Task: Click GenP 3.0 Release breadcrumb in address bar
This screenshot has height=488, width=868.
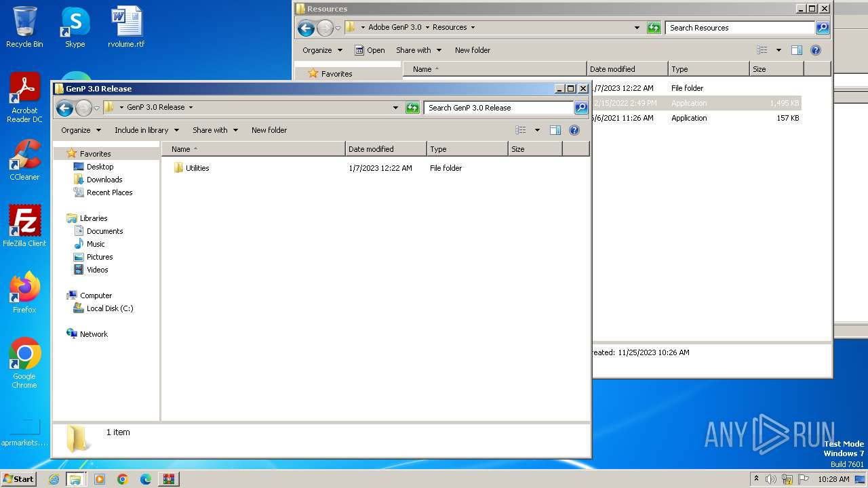Action: click(x=155, y=107)
